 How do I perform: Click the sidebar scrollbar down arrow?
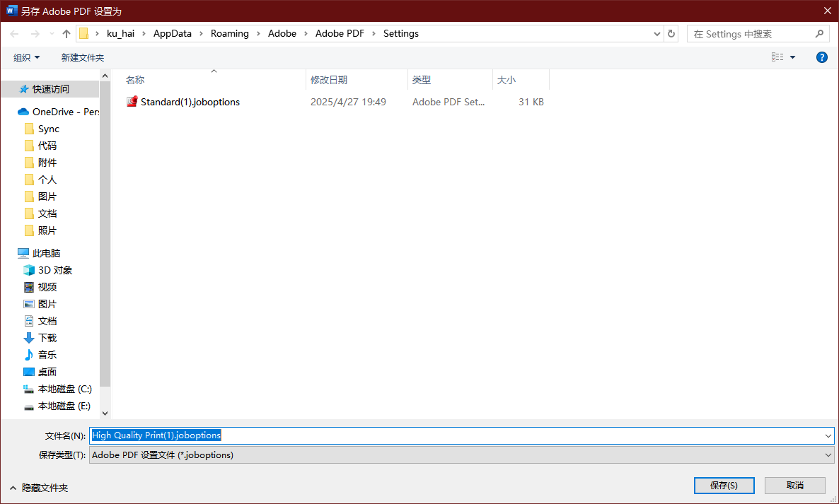point(105,413)
